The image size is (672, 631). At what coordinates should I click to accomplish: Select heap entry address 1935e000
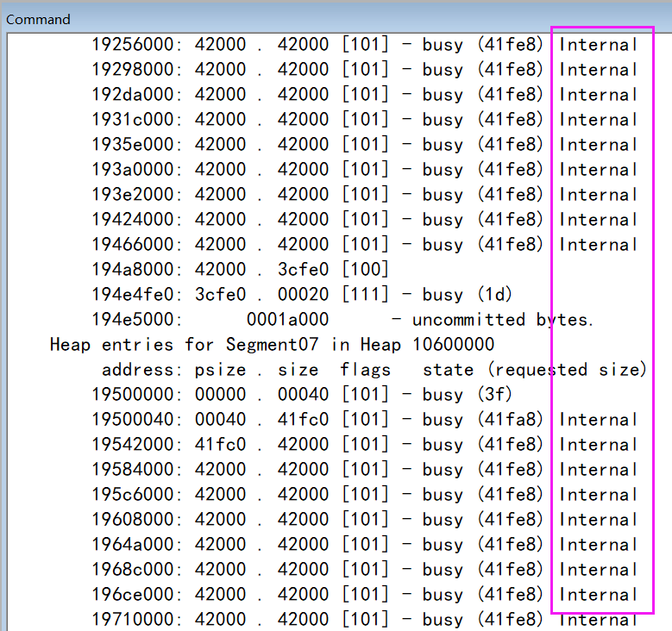[136, 144]
